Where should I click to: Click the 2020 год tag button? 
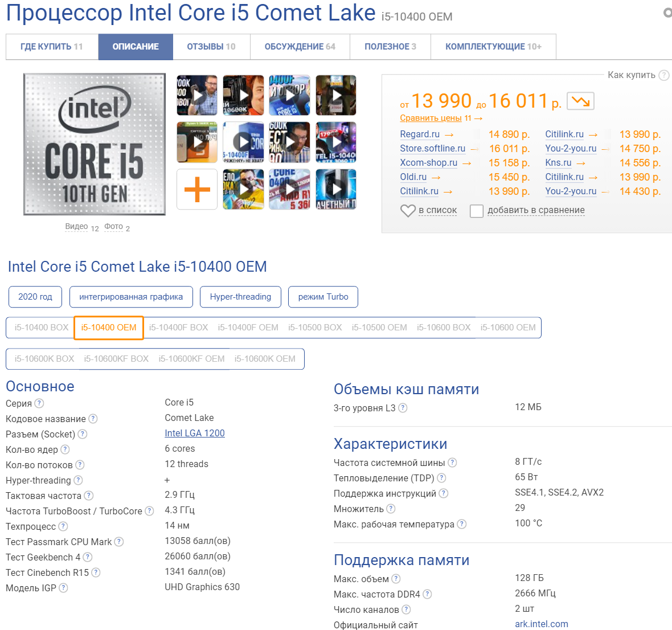tap(35, 297)
